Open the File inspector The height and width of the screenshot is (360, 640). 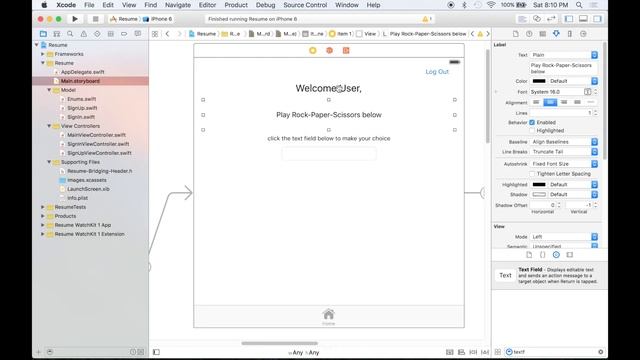coord(516,34)
